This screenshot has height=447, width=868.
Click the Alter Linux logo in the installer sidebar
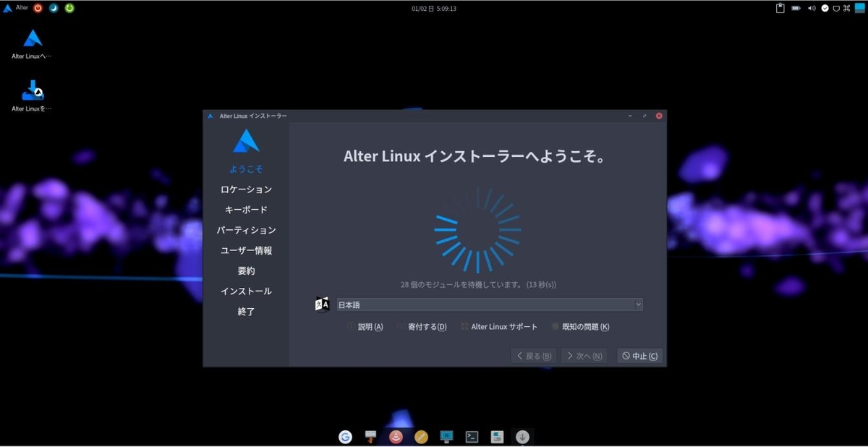click(246, 140)
